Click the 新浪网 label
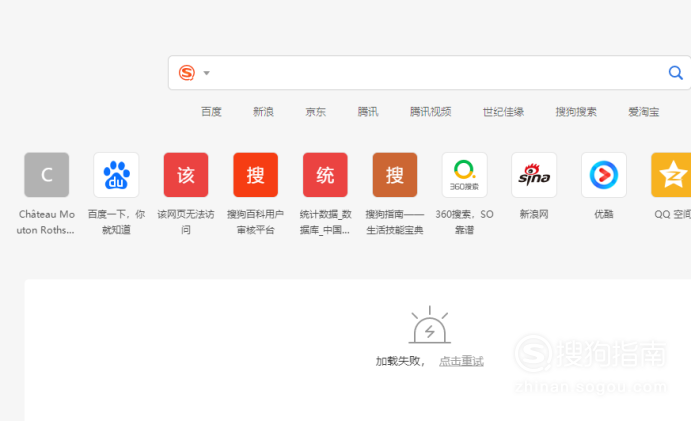The height and width of the screenshot is (421, 691). [x=534, y=215]
